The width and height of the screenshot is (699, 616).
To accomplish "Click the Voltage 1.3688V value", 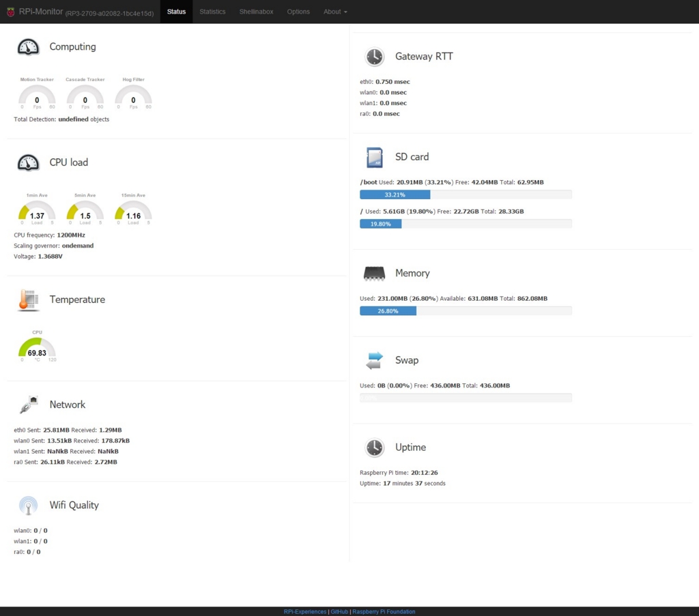I will [x=50, y=256].
